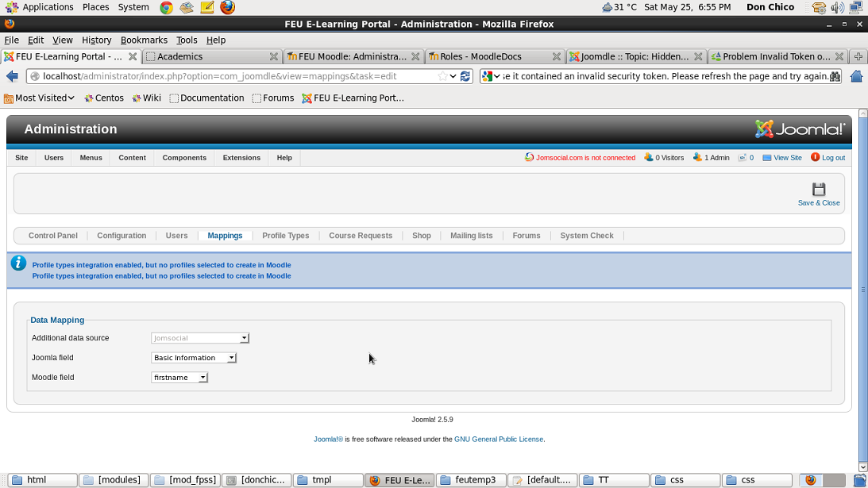Image resolution: width=868 pixels, height=488 pixels.
Task: Open the Bookmarks menu in Firefox
Action: [144, 40]
